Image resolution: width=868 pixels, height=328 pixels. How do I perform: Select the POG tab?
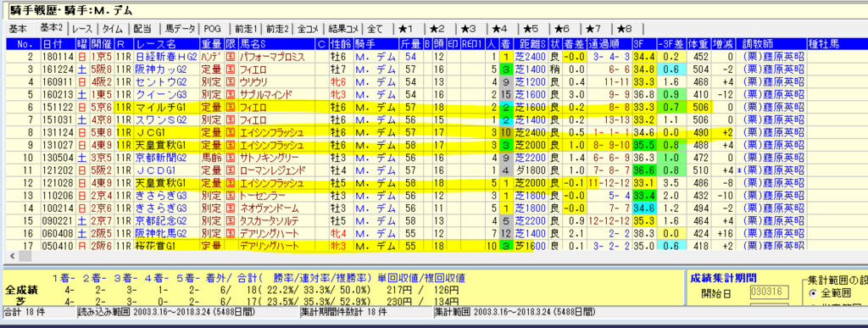pyautogui.click(x=214, y=29)
